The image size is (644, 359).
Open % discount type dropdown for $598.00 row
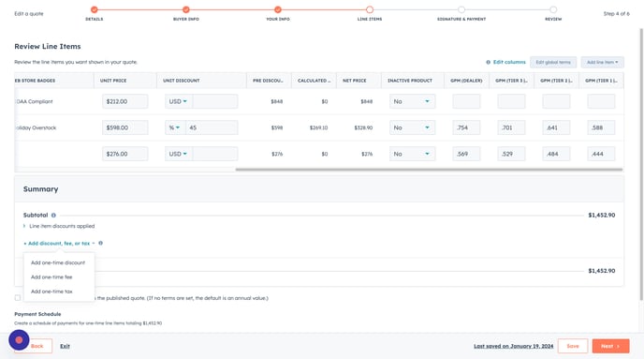[175, 127]
